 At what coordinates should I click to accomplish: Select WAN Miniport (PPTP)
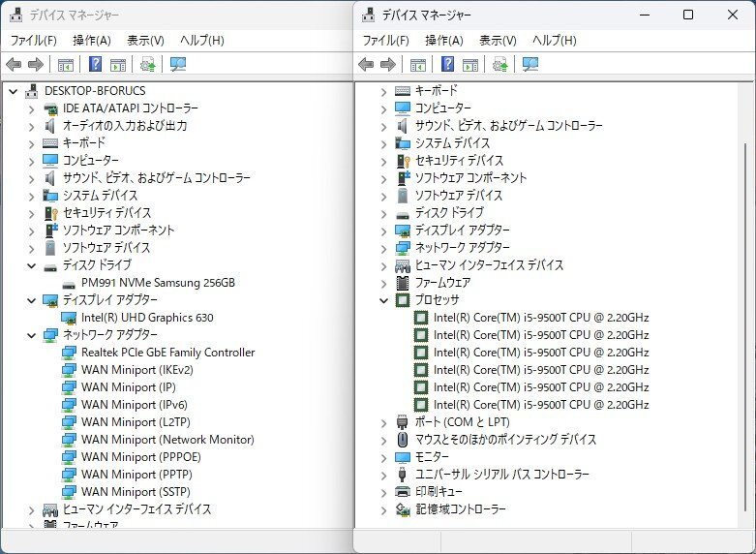point(136,475)
